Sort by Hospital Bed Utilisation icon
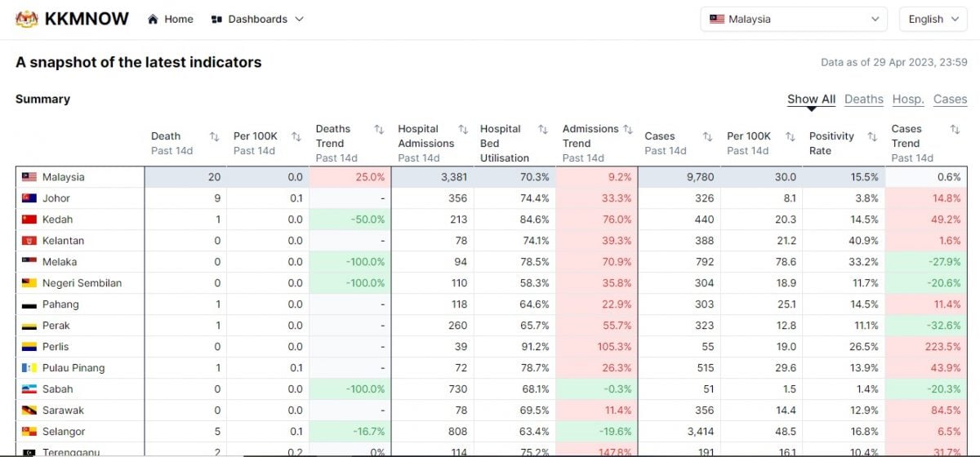 click(543, 129)
